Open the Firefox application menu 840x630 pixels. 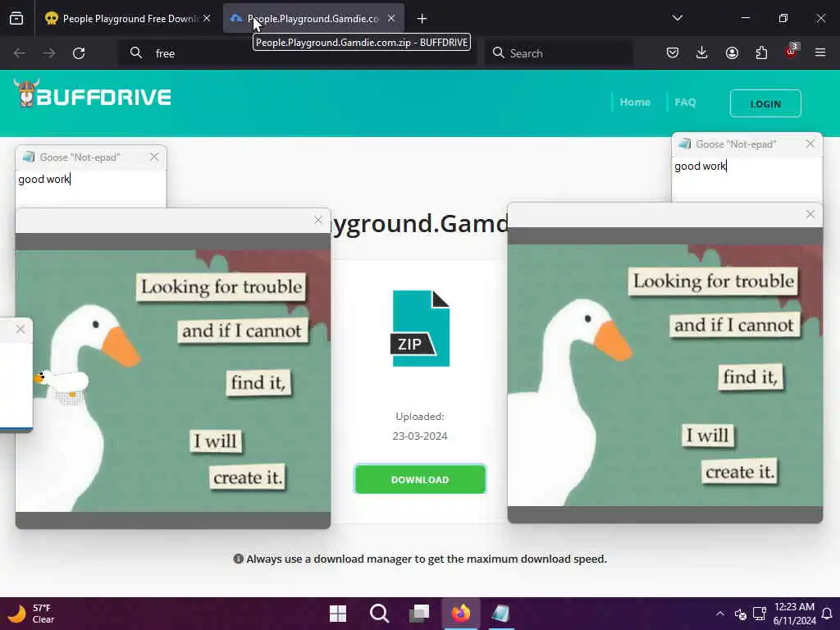tap(820, 52)
